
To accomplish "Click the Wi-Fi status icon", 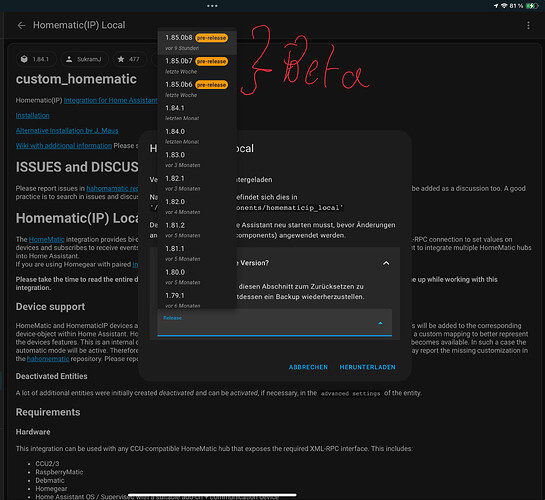I will [x=504, y=6].
